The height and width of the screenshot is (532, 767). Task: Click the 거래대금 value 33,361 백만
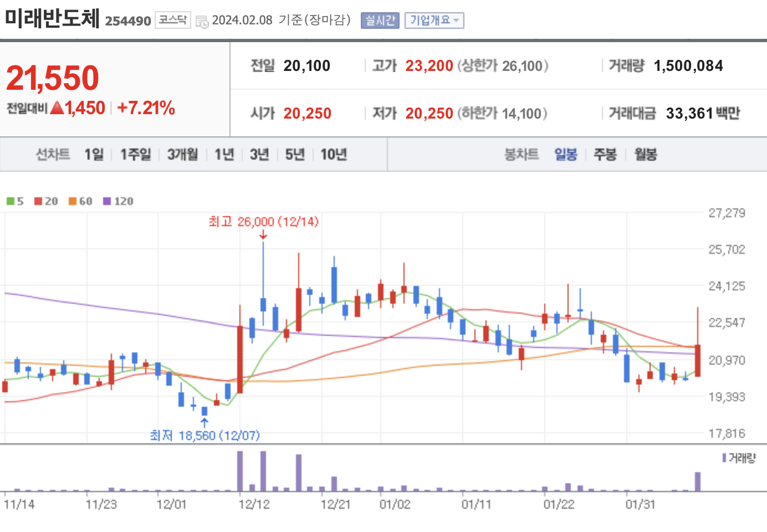coord(703,113)
